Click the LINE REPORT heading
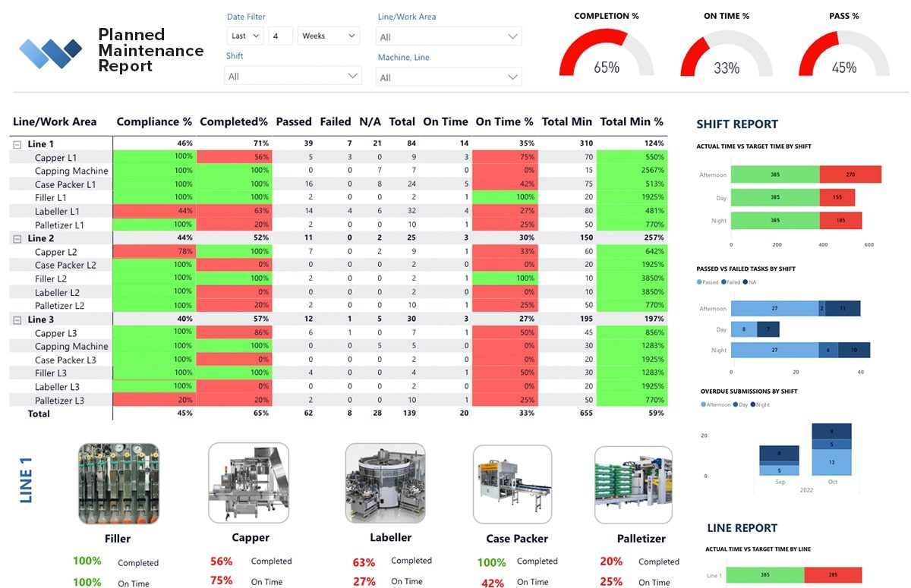This screenshot has height=588, width=911. [x=742, y=528]
